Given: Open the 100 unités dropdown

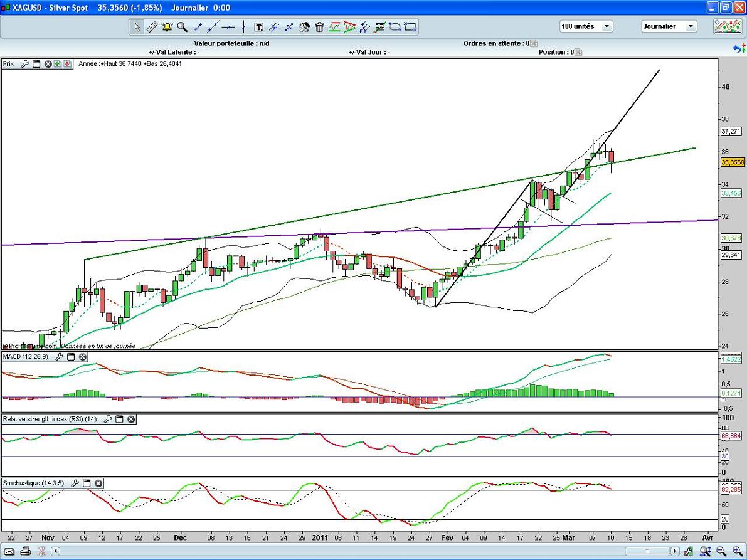Looking at the screenshot, I should [586, 26].
